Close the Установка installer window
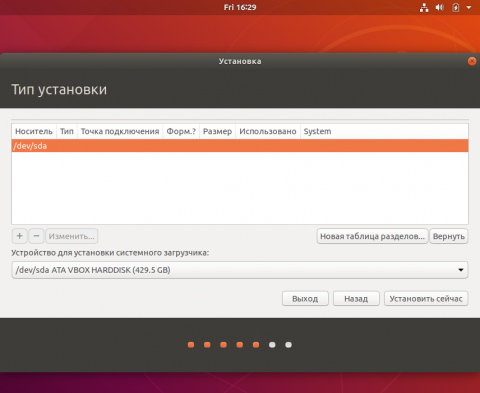Screen dimensions: 480x393 pyautogui.click(x=472, y=61)
